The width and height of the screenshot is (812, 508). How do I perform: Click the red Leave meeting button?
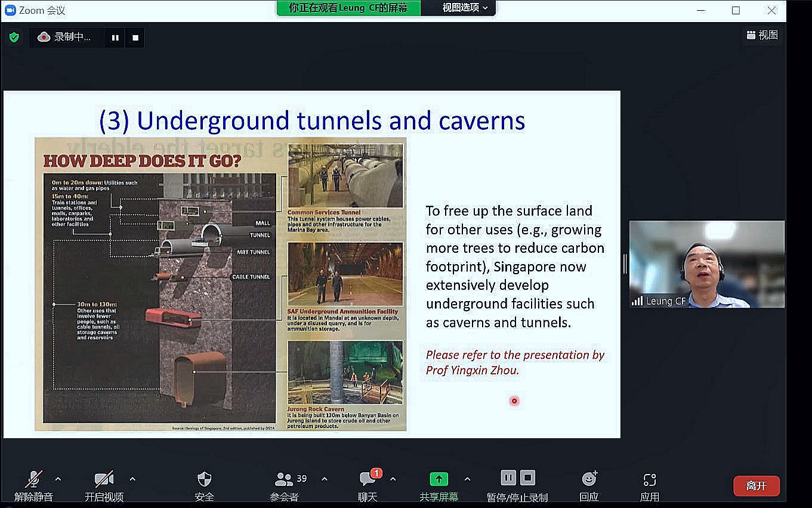[756, 486]
